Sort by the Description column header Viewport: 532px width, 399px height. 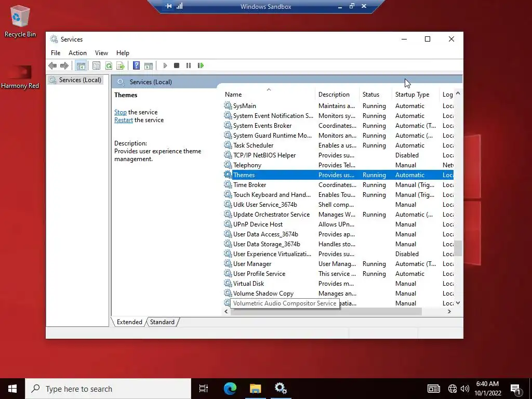point(337,95)
